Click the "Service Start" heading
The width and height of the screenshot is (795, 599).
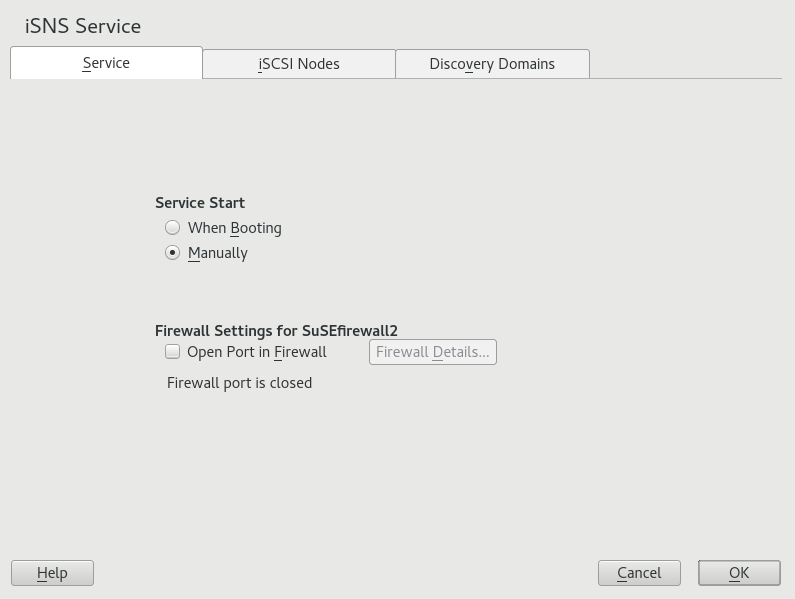[x=200, y=202]
